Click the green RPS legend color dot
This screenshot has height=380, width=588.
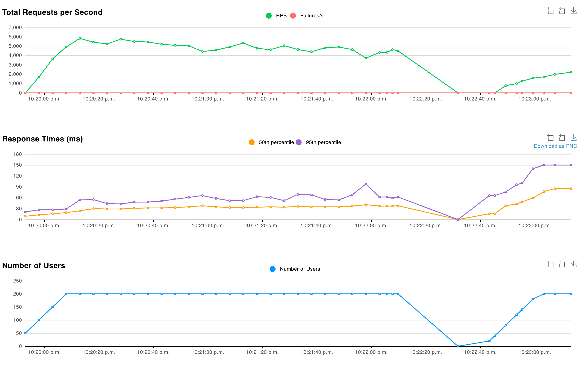point(269,16)
